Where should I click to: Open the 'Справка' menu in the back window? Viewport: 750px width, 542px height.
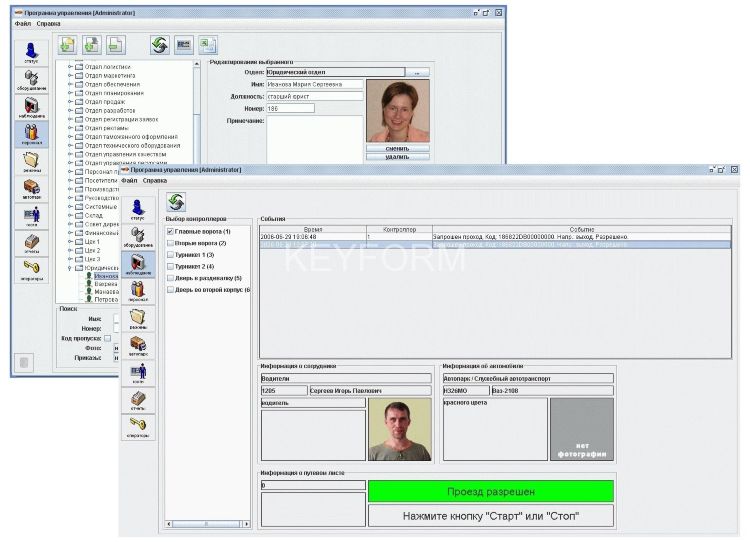tap(48, 22)
